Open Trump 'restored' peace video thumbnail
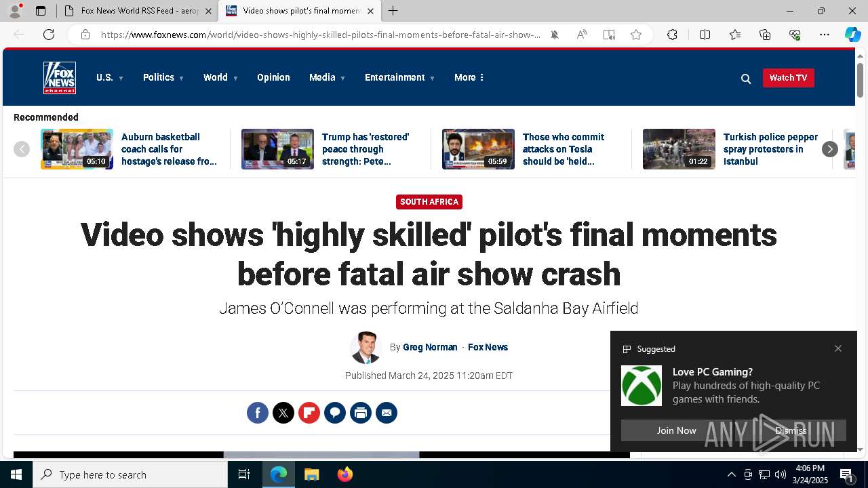 click(x=277, y=149)
